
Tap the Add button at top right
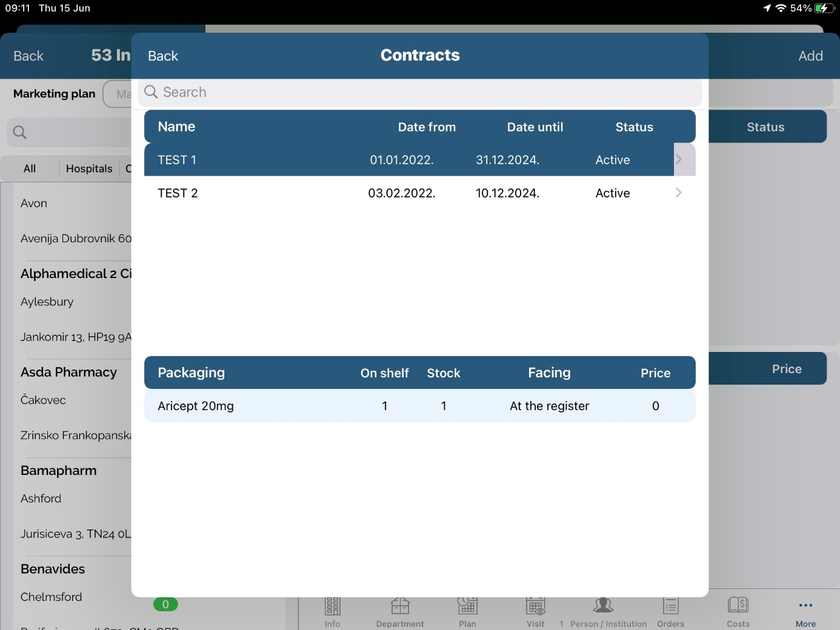[x=810, y=56]
